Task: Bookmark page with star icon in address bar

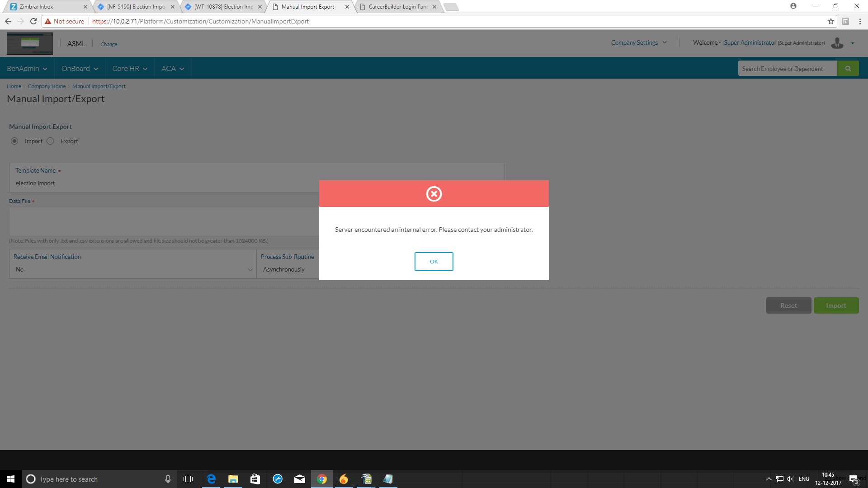Action: click(x=830, y=21)
